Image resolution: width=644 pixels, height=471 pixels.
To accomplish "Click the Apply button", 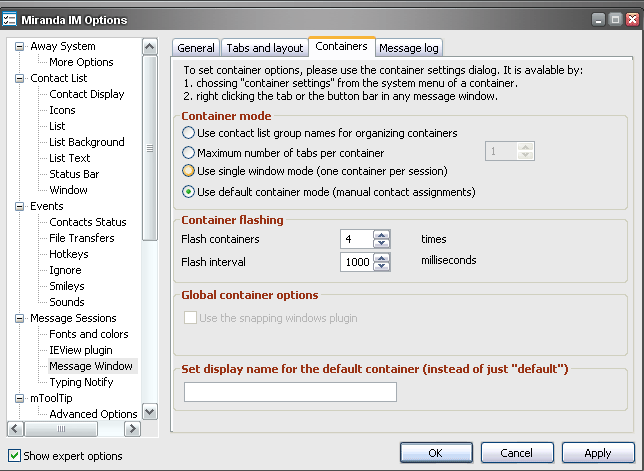I will click(598, 453).
